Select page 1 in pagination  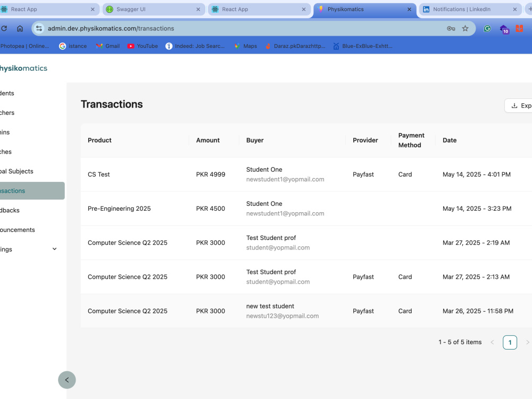click(x=510, y=342)
